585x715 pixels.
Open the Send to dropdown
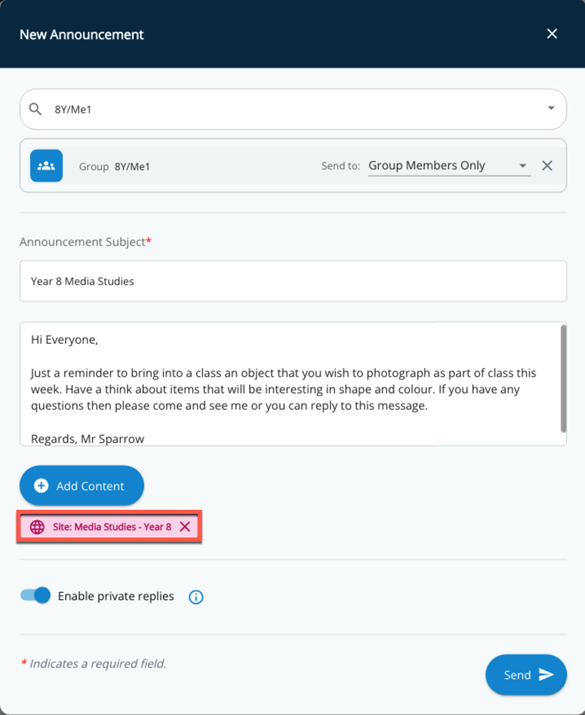pyautogui.click(x=523, y=166)
